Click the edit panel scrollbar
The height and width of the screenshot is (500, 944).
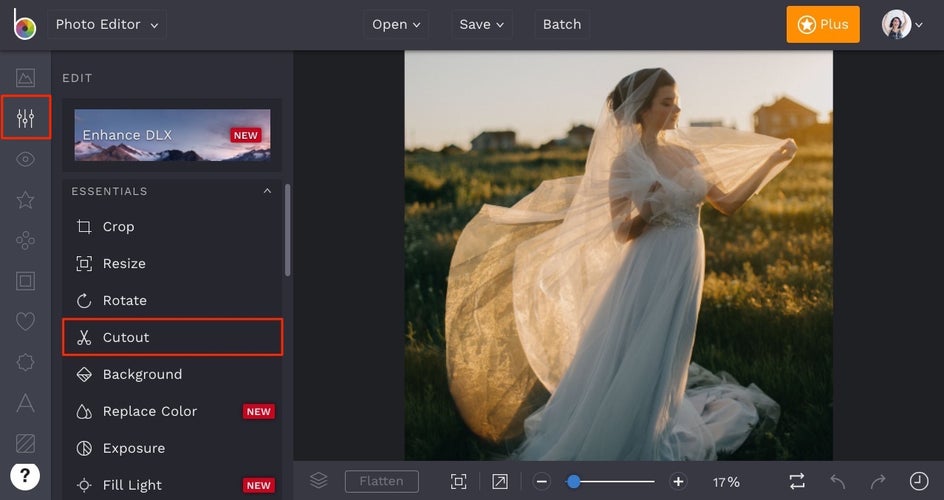pos(288,230)
